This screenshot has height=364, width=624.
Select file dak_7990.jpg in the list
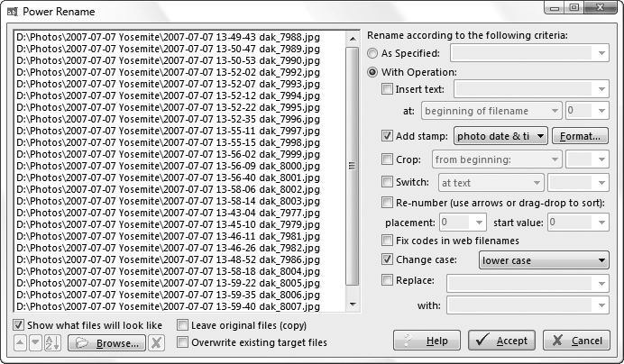pyautogui.click(x=169, y=60)
